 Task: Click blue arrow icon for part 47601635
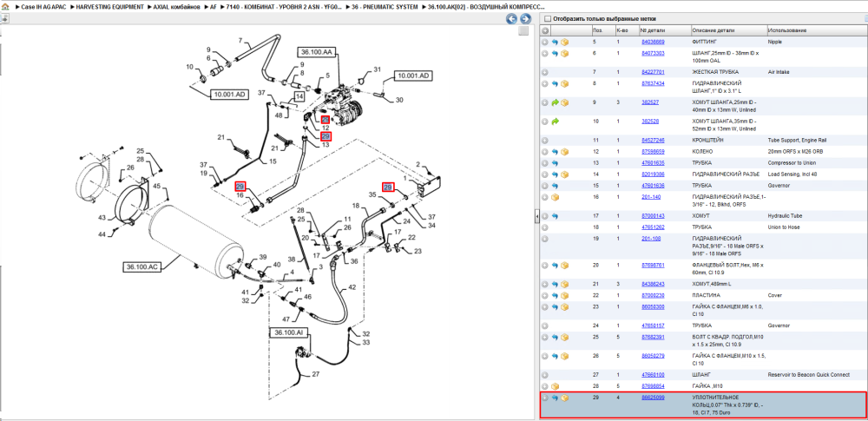pos(556,163)
